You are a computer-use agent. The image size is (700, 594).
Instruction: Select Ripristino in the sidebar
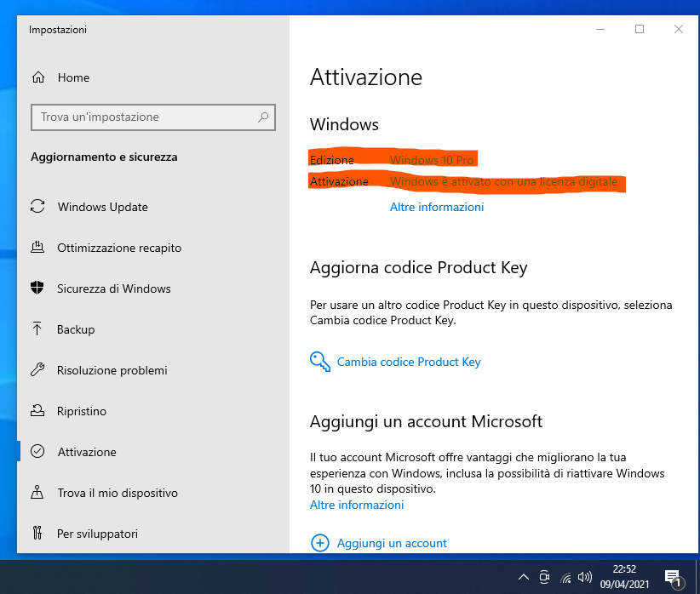point(153,411)
